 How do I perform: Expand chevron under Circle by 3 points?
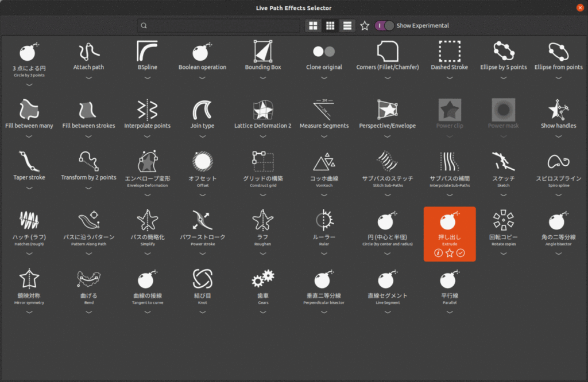coord(29,85)
